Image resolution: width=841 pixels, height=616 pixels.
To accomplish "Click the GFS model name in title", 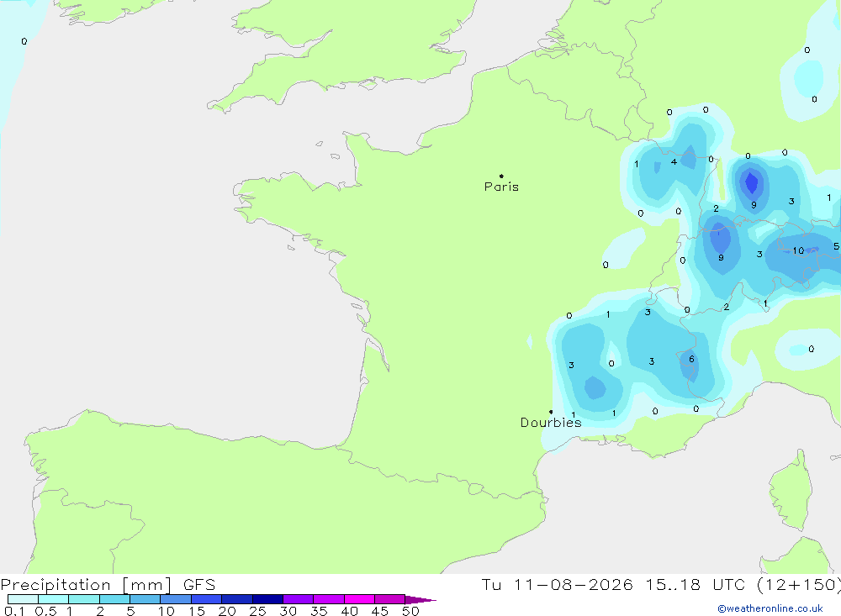I will (x=199, y=585).
